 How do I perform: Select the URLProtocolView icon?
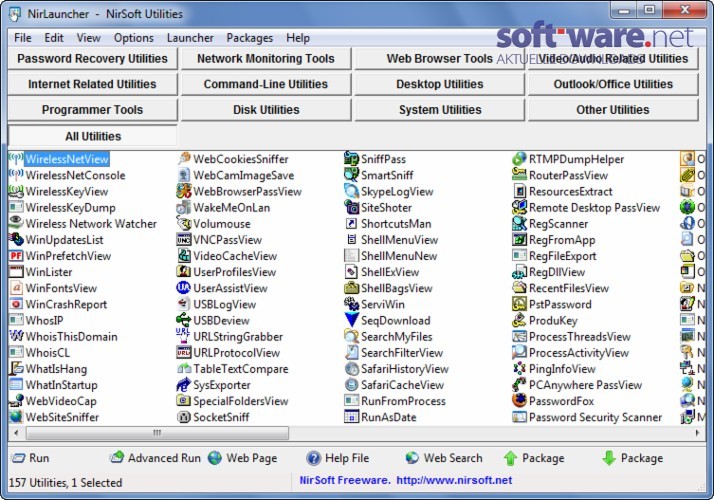[x=184, y=352]
